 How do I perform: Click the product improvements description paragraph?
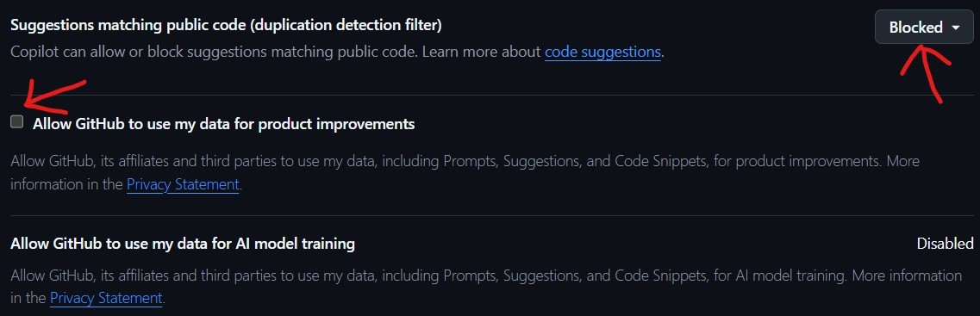pyautogui.click(x=465, y=173)
